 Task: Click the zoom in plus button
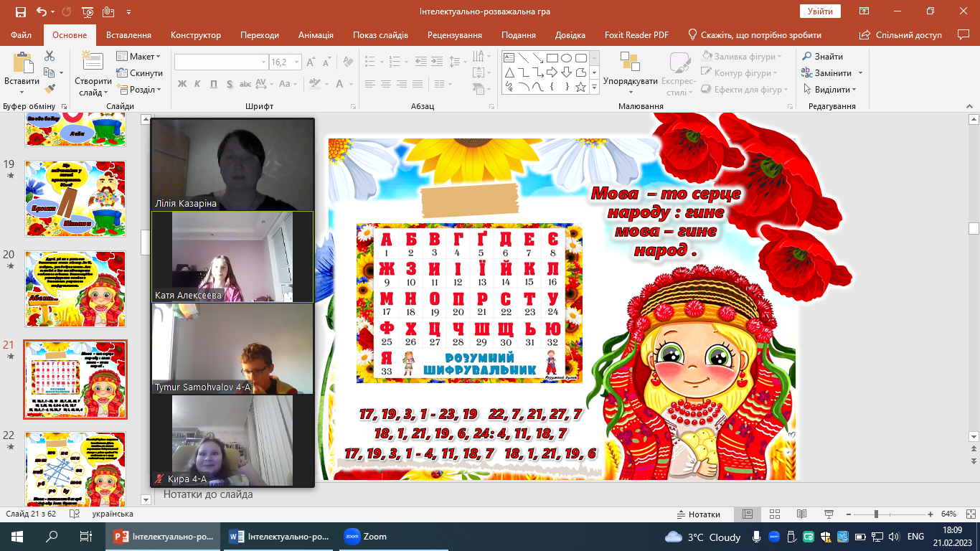(x=930, y=514)
